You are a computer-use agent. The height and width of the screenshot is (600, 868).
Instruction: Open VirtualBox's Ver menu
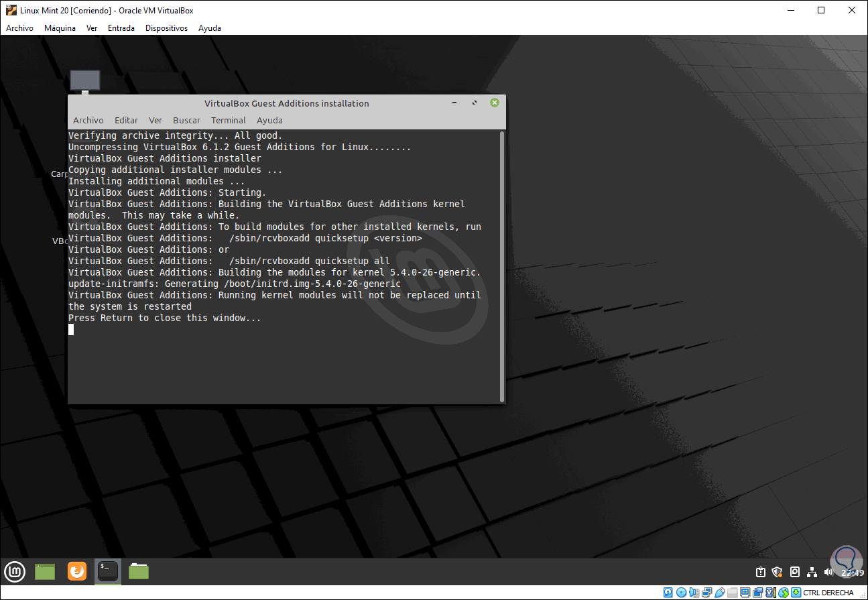tap(92, 28)
